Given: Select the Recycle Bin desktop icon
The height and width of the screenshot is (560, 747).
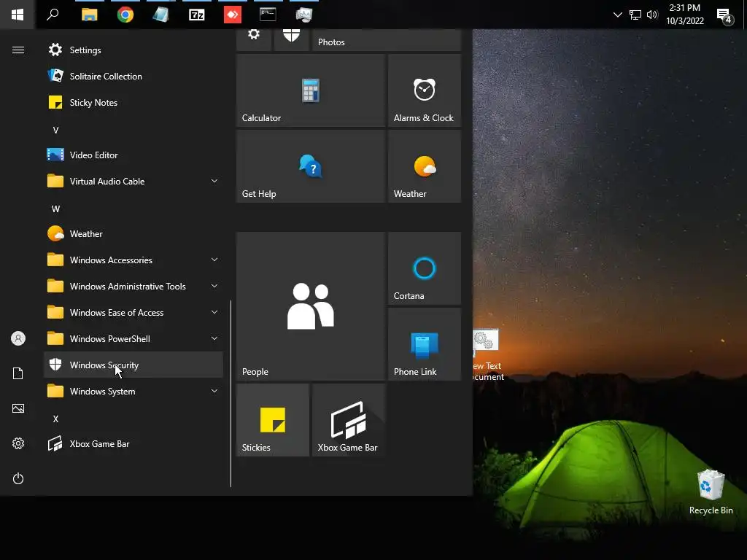Looking at the screenshot, I should click(711, 492).
